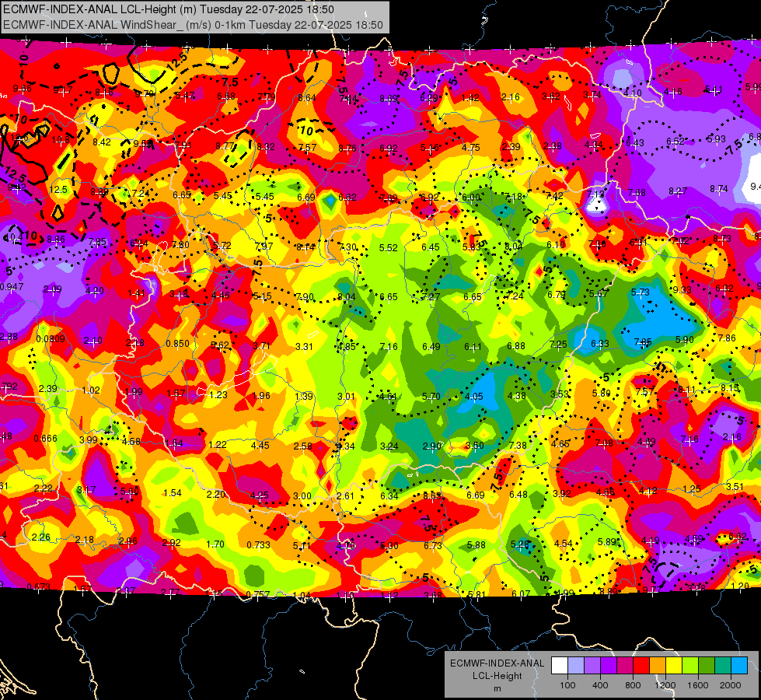Click the wind shear value 8.27

tap(678, 191)
